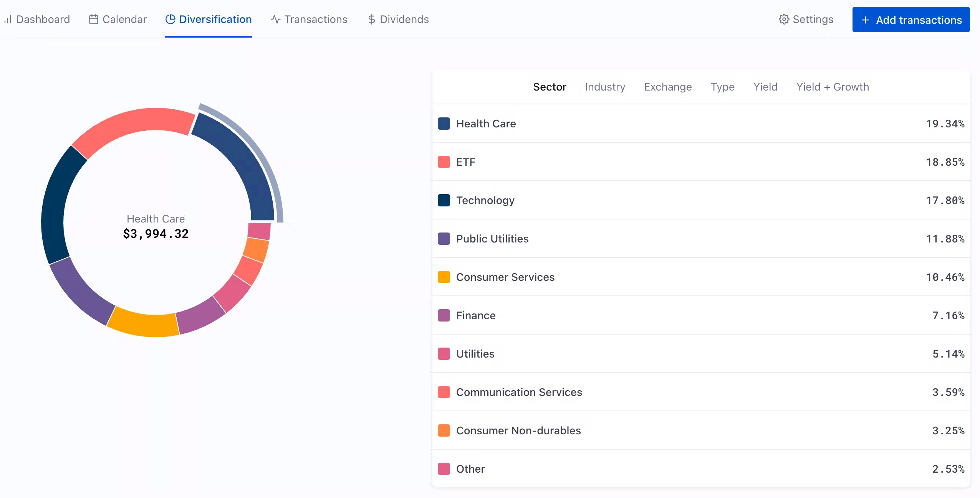The image size is (980, 498).
Task: Switch to the Industry breakdown tab
Action: click(x=605, y=87)
